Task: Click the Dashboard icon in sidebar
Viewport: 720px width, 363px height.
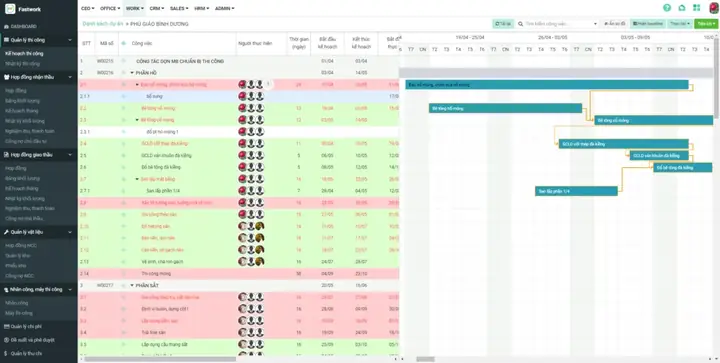Action: coord(6,27)
